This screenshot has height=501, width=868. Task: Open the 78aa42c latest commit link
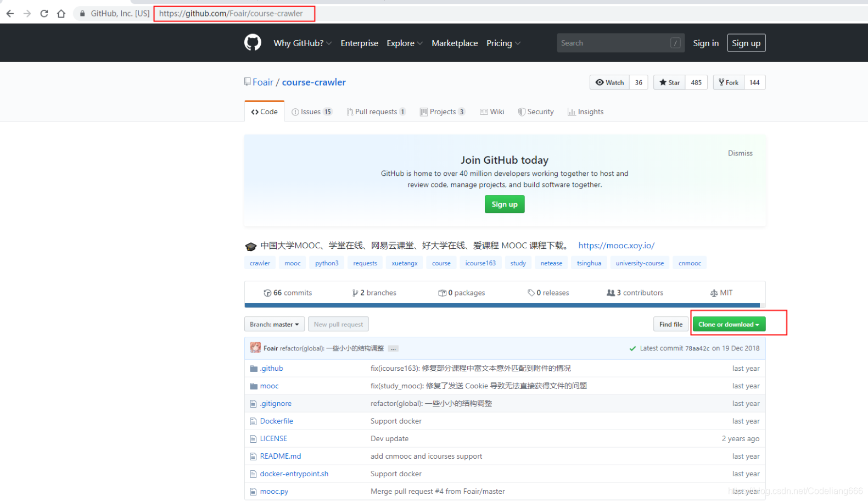(697, 348)
